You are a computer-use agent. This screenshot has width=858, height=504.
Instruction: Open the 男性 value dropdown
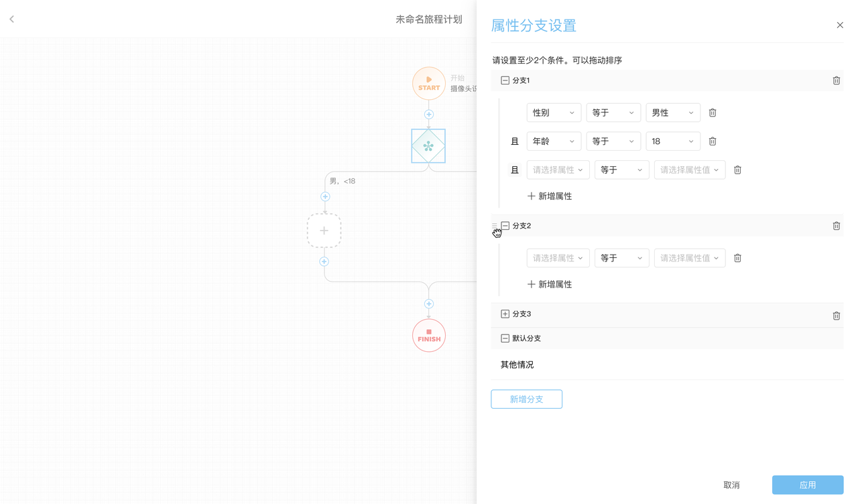coord(673,113)
